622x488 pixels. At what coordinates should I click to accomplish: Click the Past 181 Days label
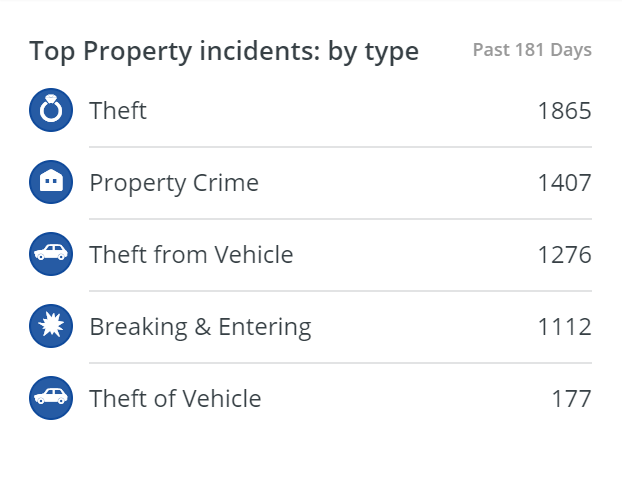tap(532, 50)
